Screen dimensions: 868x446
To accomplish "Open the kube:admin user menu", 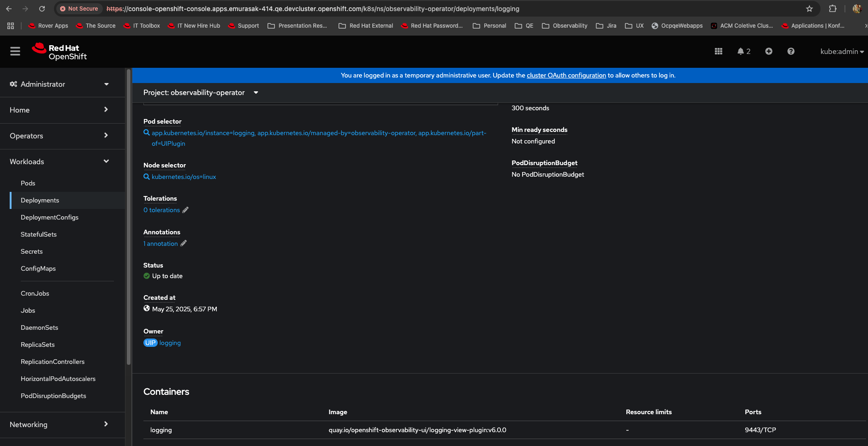I will tap(842, 51).
